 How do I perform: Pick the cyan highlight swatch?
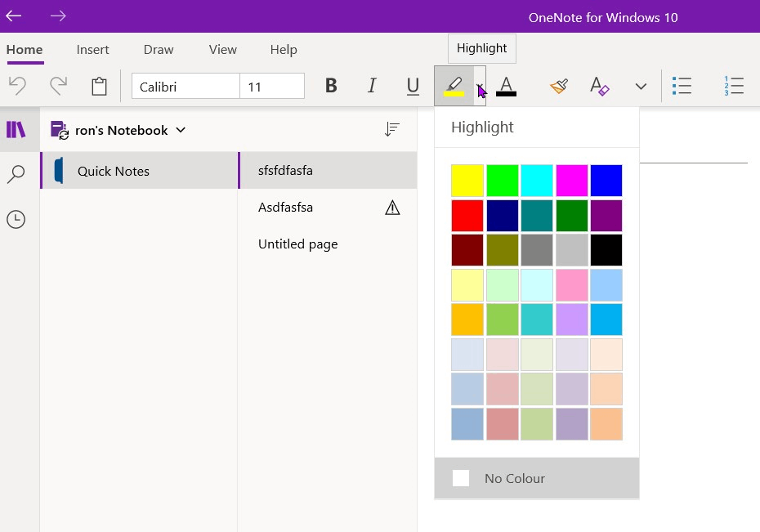click(x=537, y=181)
